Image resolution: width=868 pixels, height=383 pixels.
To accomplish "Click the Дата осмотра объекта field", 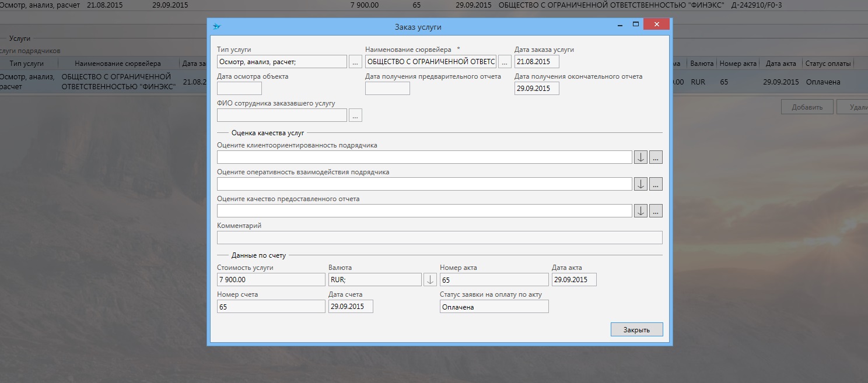I will [239, 88].
